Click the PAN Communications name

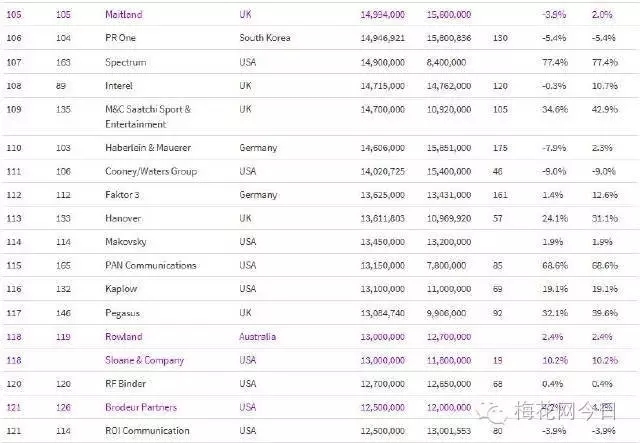click(x=150, y=265)
